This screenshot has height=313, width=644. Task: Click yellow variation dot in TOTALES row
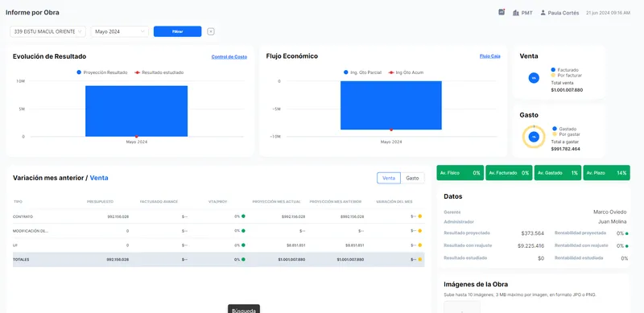click(419, 260)
